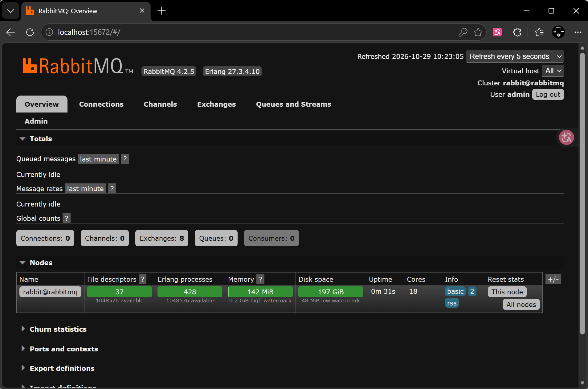Viewport: 588px width, 389px height.
Task: Open browser settings and more menu
Action: click(578, 32)
